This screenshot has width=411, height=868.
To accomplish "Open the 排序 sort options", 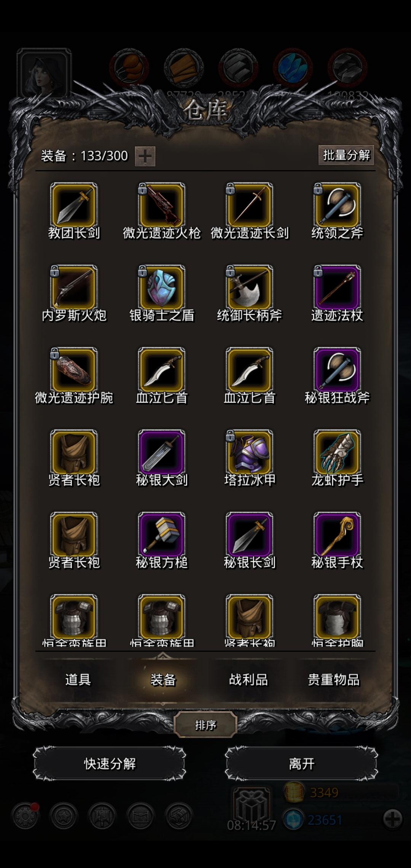I will [x=205, y=725].
